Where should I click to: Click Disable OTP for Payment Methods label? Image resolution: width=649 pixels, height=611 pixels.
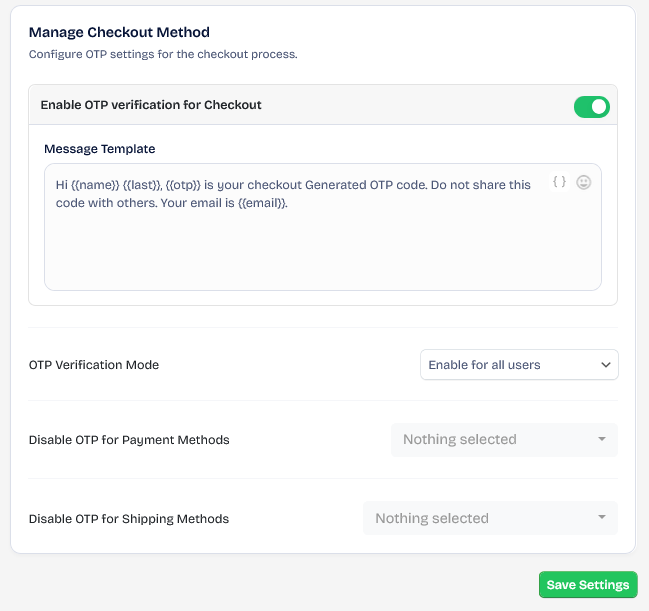pyautogui.click(x=129, y=440)
